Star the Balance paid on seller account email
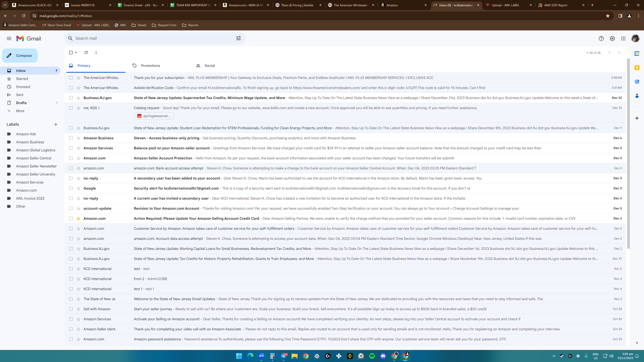The height and width of the screenshot is (362, 644). tap(78, 148)
